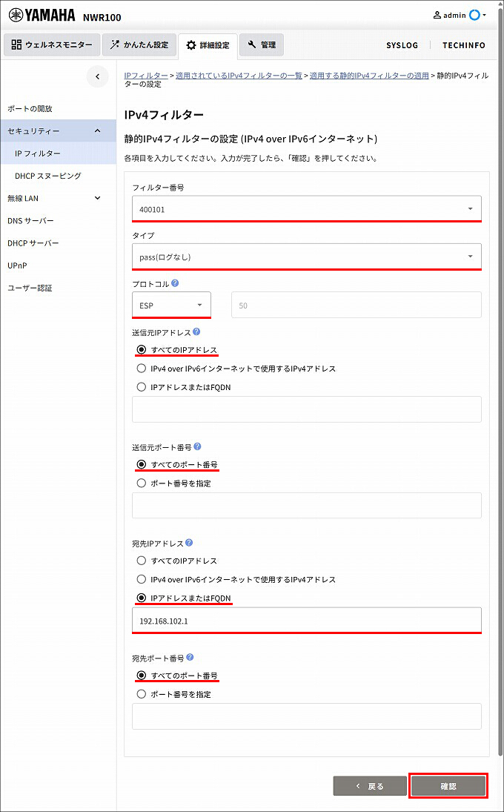Open the TECHINFO link
This screenshot has width=504, height=812.
pos(464,45)
